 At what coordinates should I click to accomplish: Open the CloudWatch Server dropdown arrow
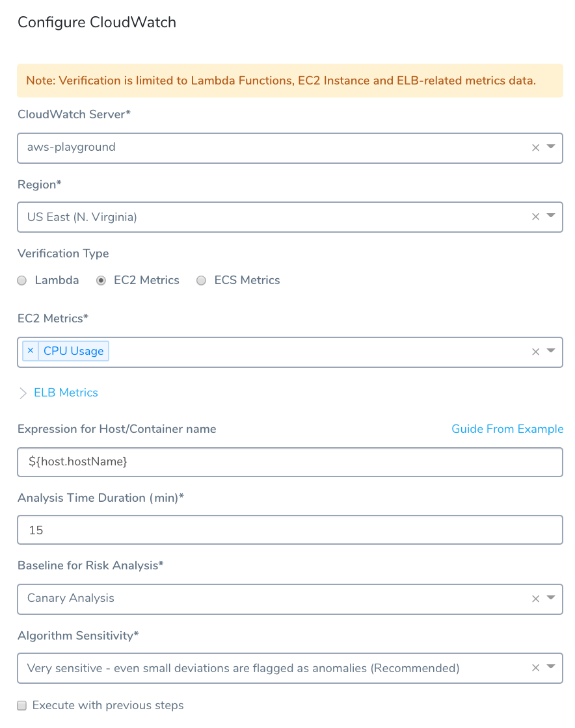[551, 147]
